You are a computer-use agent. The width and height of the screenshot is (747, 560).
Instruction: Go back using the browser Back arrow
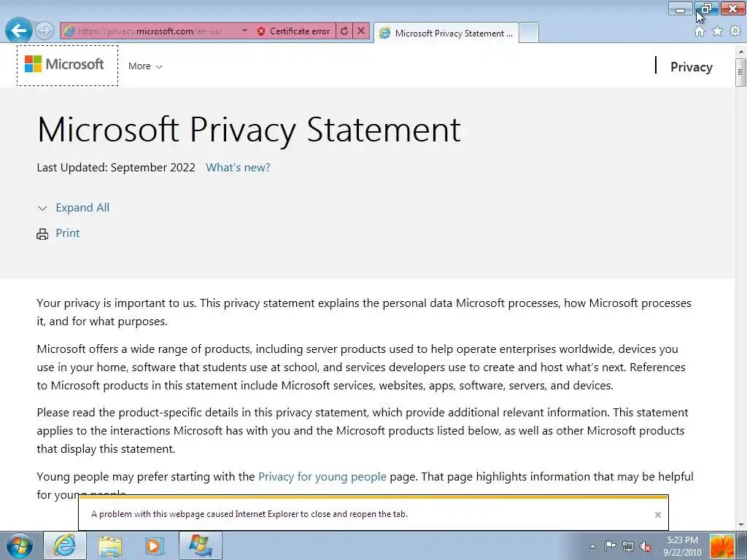tap(18, 31)
